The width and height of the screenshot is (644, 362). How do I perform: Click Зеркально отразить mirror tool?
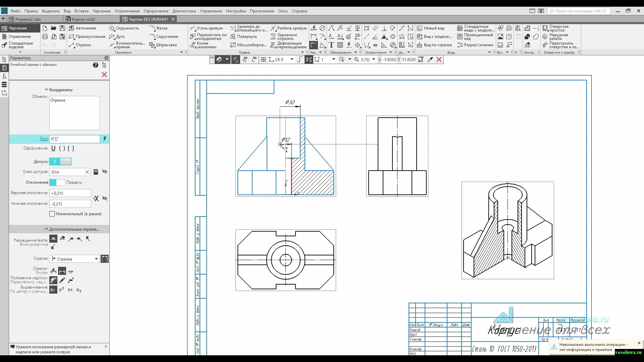coord(284,37)
